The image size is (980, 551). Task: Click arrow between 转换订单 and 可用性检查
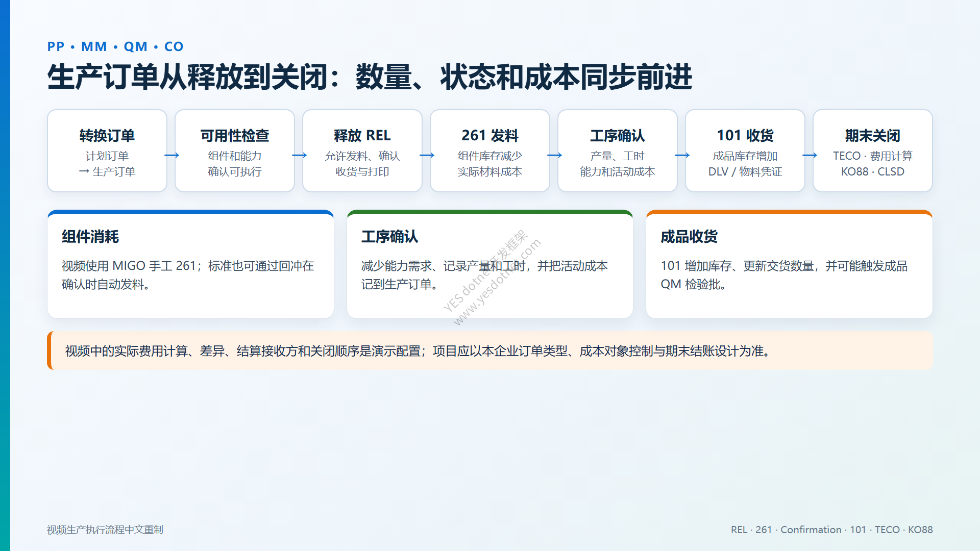tap(171, 155)
